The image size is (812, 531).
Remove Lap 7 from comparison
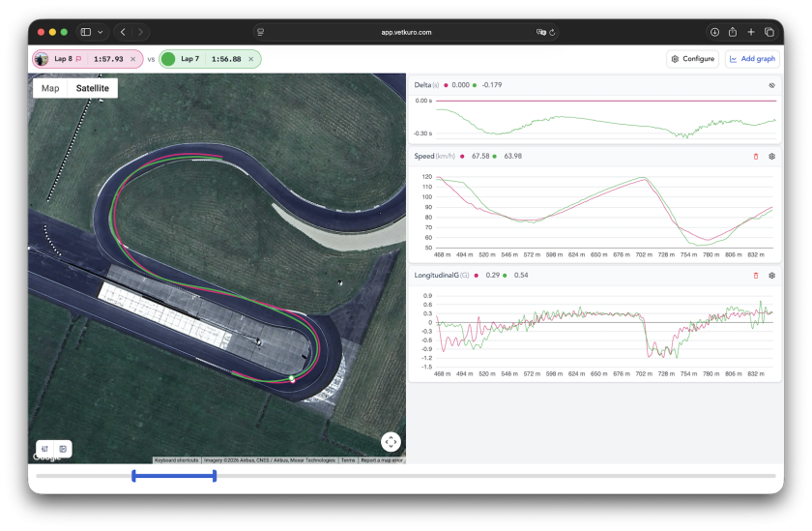pos(251,59)
